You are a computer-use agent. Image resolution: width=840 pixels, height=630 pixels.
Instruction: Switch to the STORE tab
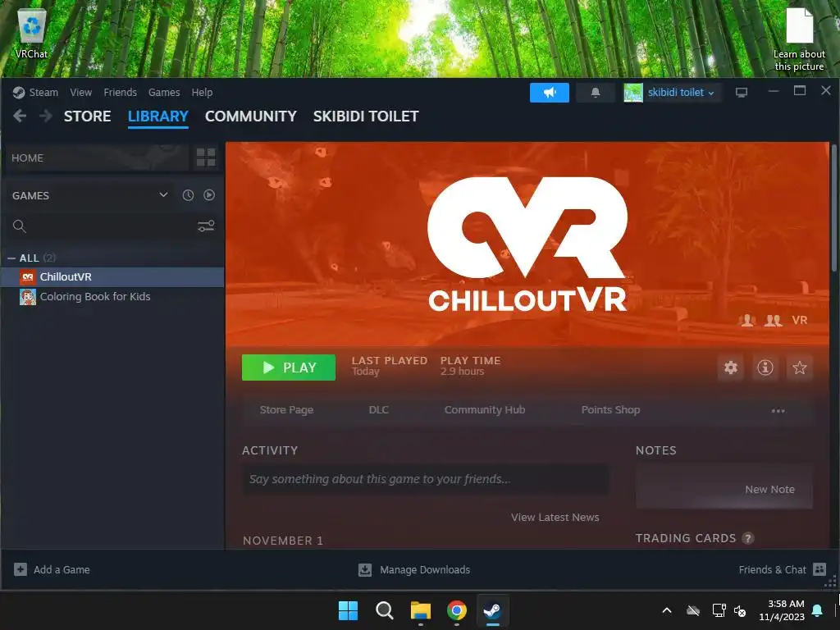point(87,116)
